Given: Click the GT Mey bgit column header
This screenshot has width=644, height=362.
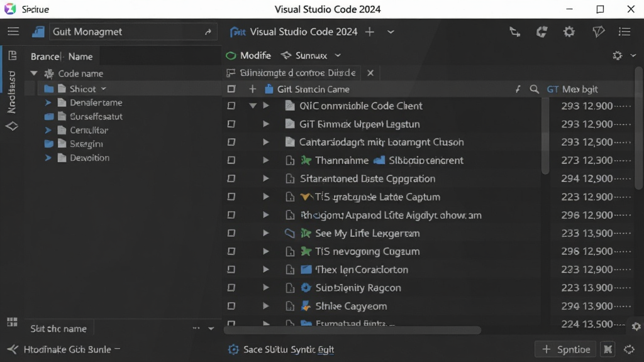Looking at the screenshot, I should 572,89.
